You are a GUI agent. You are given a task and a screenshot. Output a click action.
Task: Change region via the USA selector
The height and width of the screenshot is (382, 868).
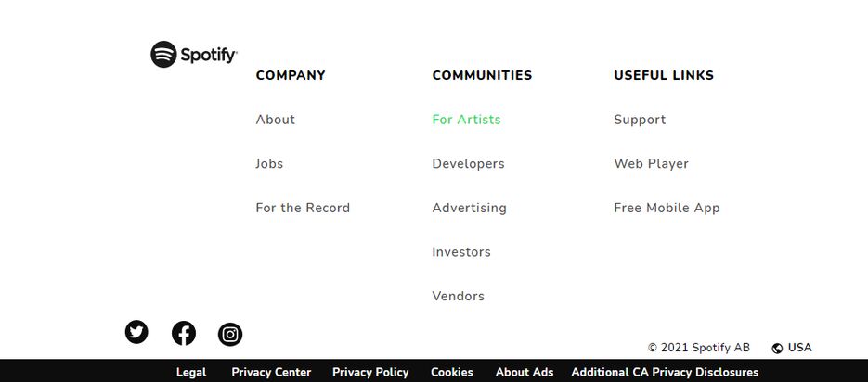pyautogui.click(x=792, y=348)
